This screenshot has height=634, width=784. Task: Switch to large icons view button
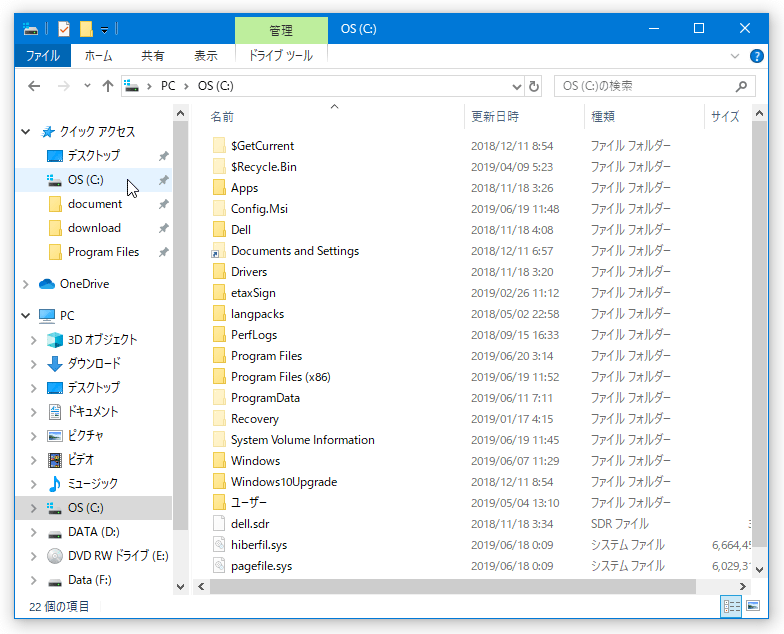(752, 606)
